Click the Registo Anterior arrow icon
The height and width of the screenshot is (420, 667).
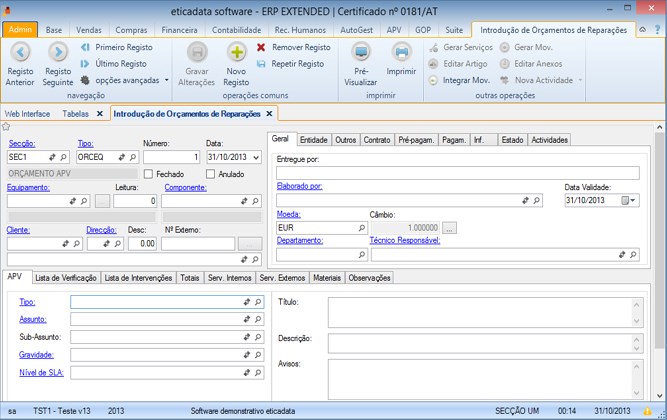click(20, 52)
